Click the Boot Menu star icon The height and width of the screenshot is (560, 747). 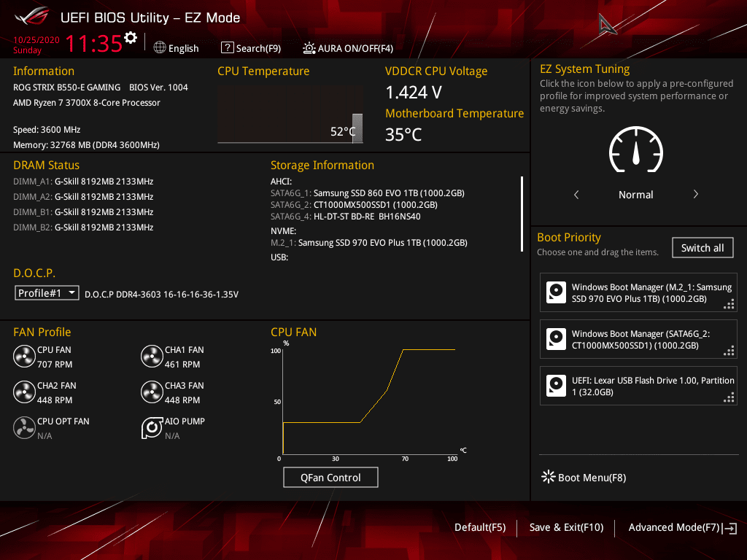pyautogui.click(x=549, y=477)
